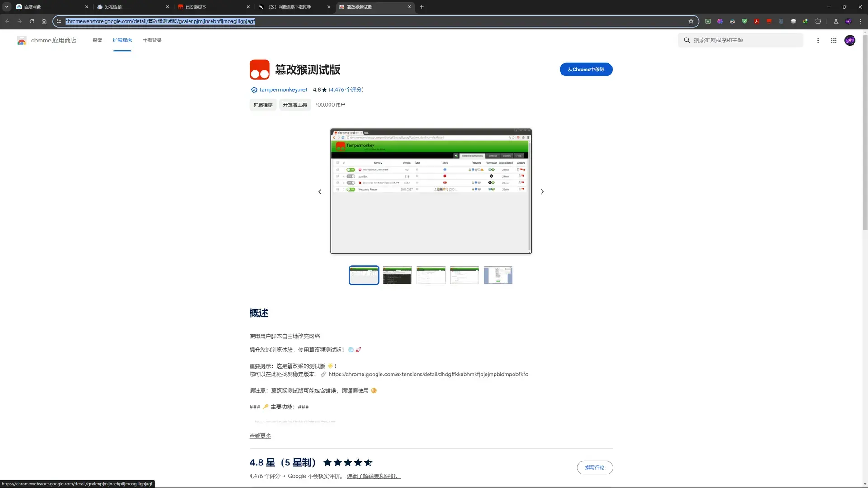Show the previous screenshot with left chevron
This screenshot has height=488, width=868.
[320, 192]
